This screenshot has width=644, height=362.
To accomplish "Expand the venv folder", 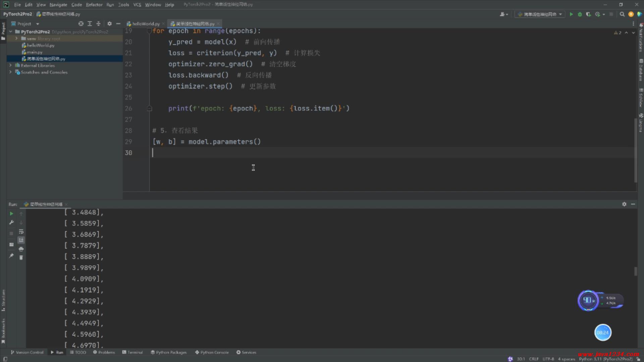I will (16, 39).
